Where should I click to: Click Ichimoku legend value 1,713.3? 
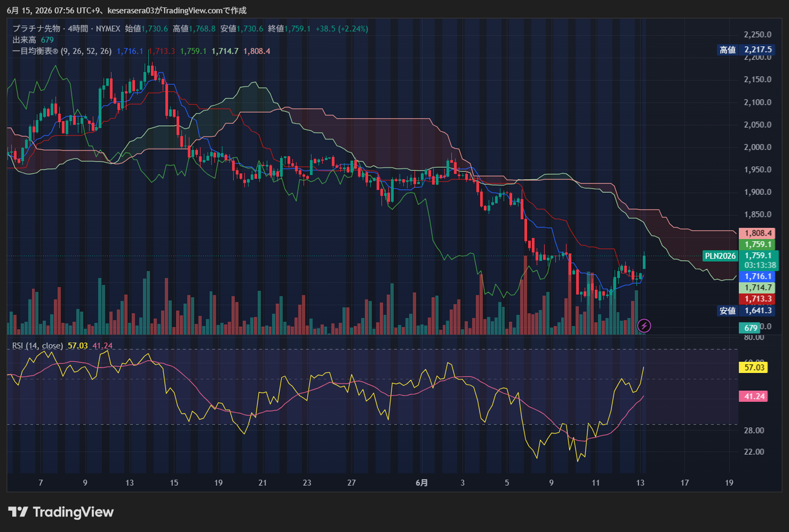tap(161, 51)
